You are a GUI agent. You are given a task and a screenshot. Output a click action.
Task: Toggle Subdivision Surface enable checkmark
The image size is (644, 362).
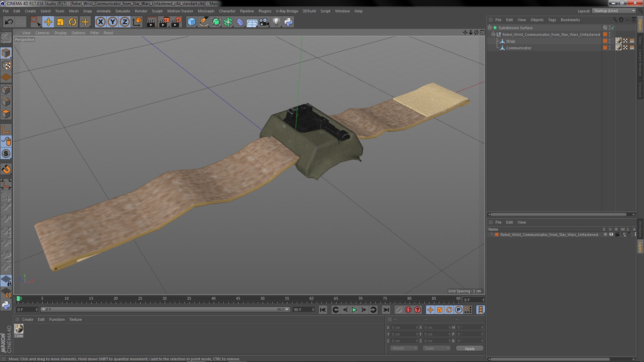click(613, 28)
